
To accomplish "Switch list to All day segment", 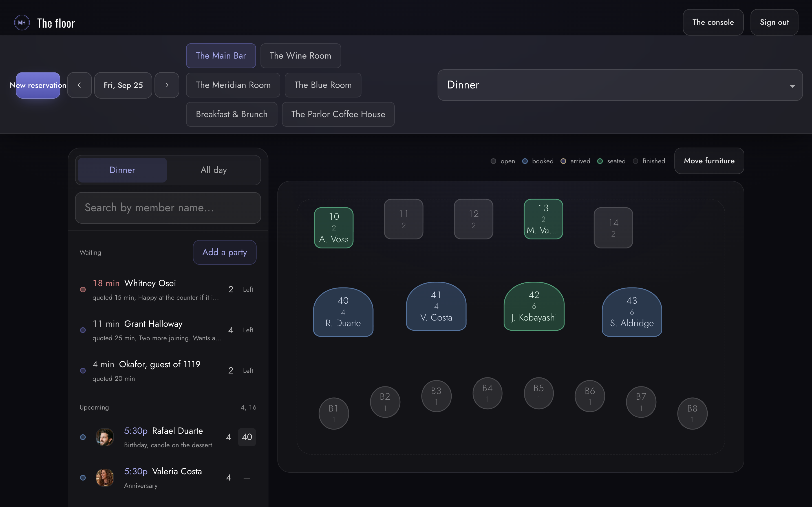I will (214, 170).
